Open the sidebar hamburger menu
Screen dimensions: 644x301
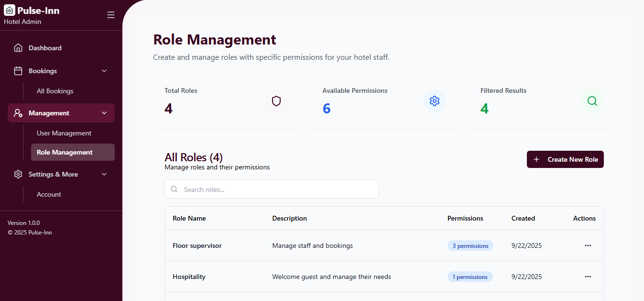[x=111, y=15]
